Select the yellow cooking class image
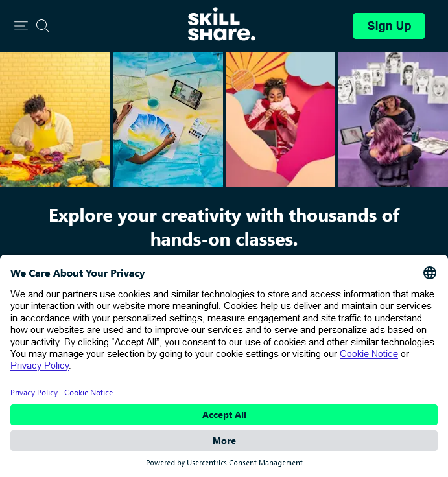 55,119
